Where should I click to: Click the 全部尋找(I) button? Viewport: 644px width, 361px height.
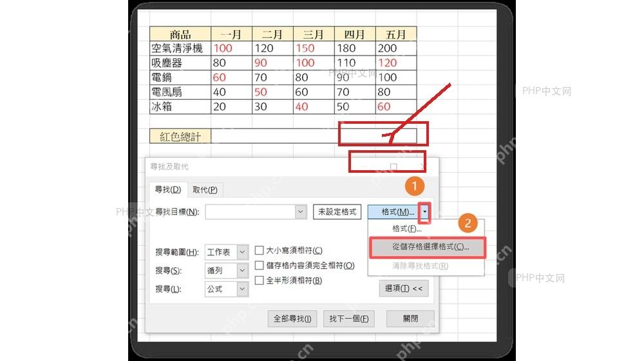point(292,318)
